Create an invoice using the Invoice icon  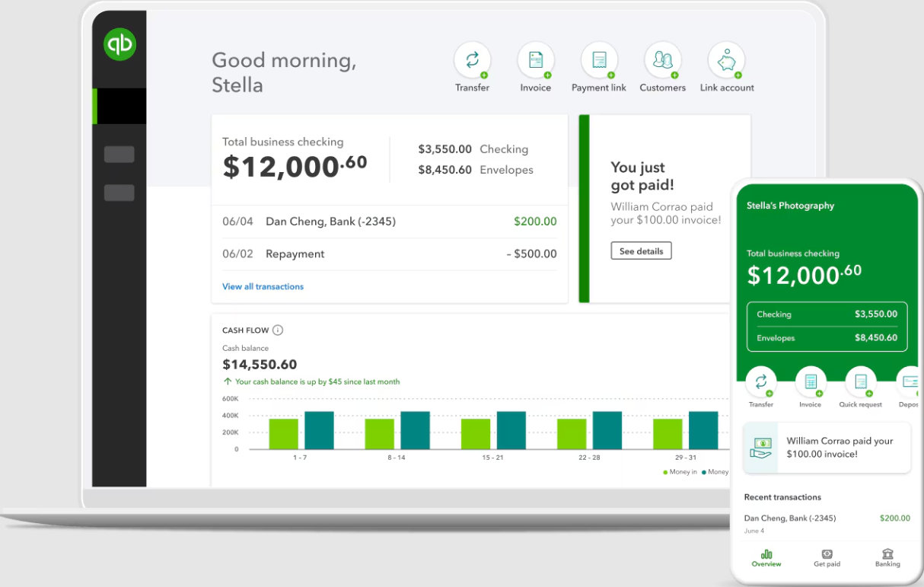536,59
